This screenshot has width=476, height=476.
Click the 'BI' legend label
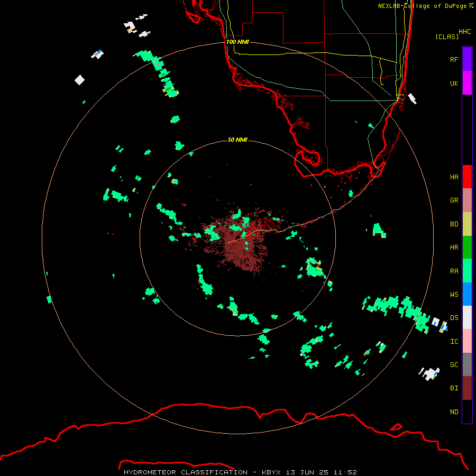tap(454, 388)
